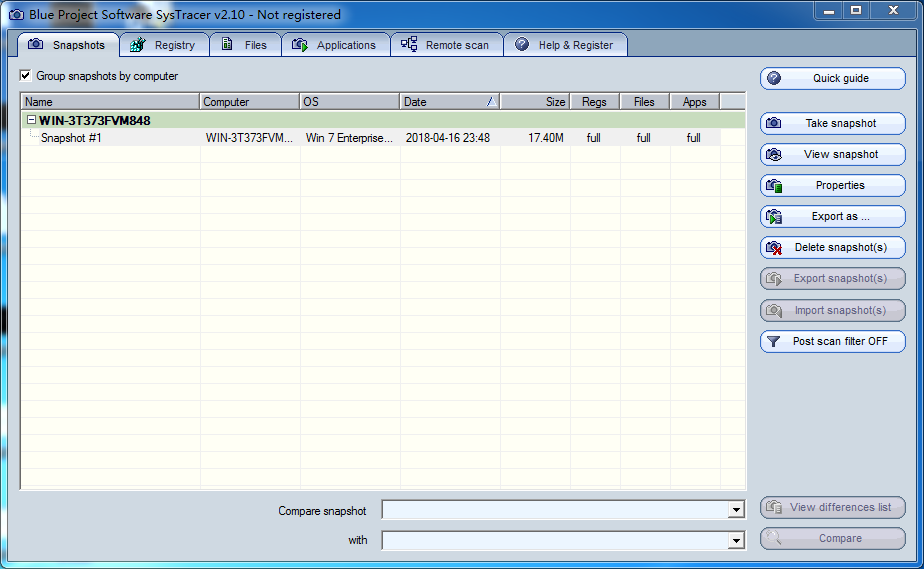Screen dimensions: 924x569
Task: Select the Snapshot #1 row
Action: pos(371,138)
